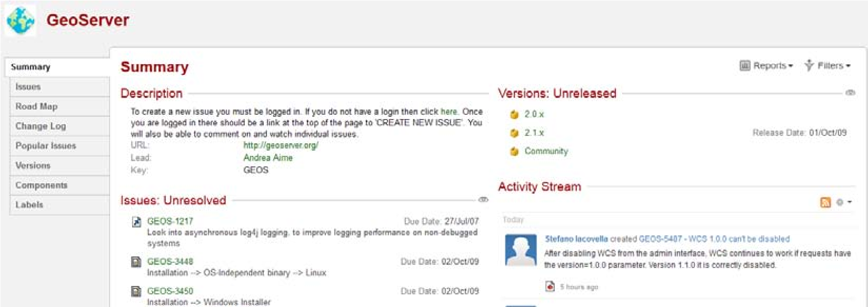Image resolution: width=868 pixels, height=307 pixels.
Task: Click the asynchronous log4j logging summary text
Action: point(313,237)
